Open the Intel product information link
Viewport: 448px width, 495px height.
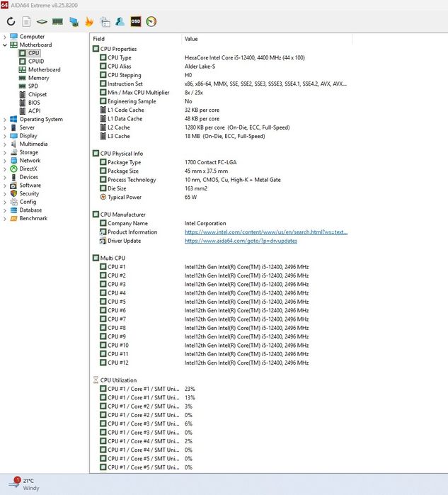click(x=266, y=232)
